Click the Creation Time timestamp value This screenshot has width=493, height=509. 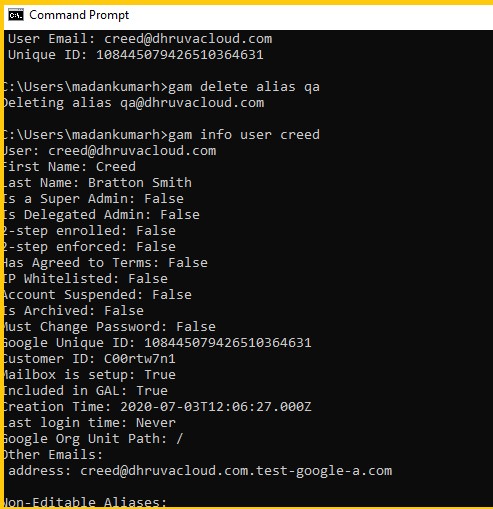[x=216, y=407]
